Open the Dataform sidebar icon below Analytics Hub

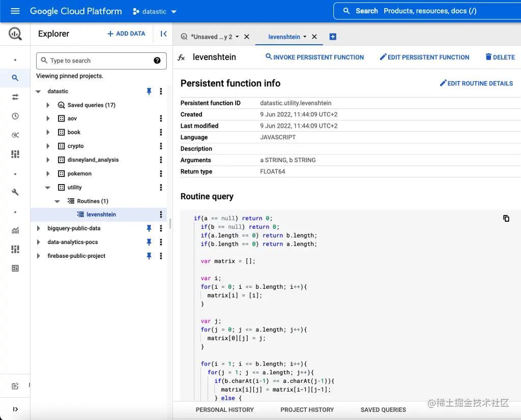15,154
